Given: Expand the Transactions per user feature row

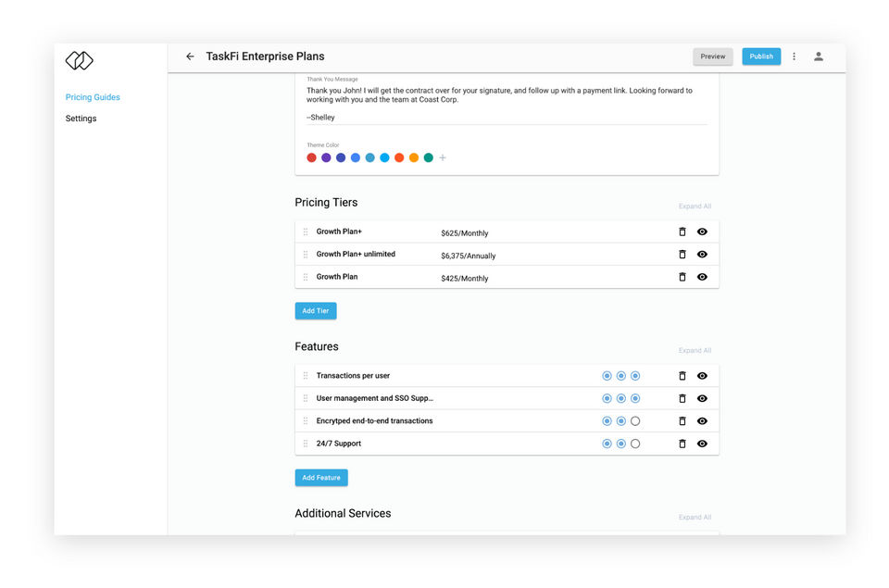Looking at the screenshot, I should pos(507,375).
